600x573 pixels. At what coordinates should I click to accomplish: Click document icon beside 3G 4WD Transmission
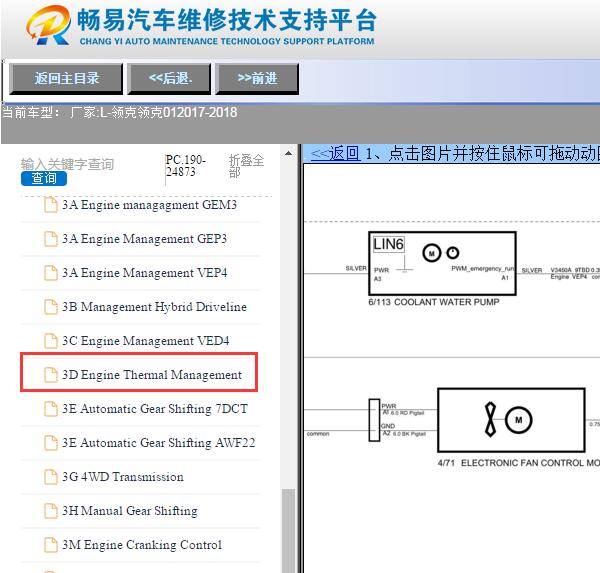(x=51, y=477)
